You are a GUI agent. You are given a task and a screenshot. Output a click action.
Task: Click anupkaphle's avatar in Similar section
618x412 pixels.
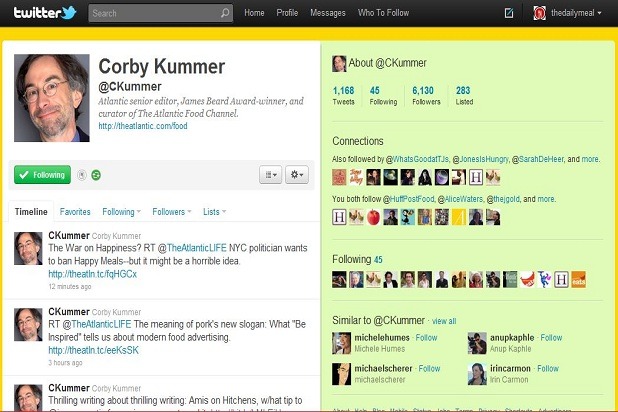[x=477, y=343]
